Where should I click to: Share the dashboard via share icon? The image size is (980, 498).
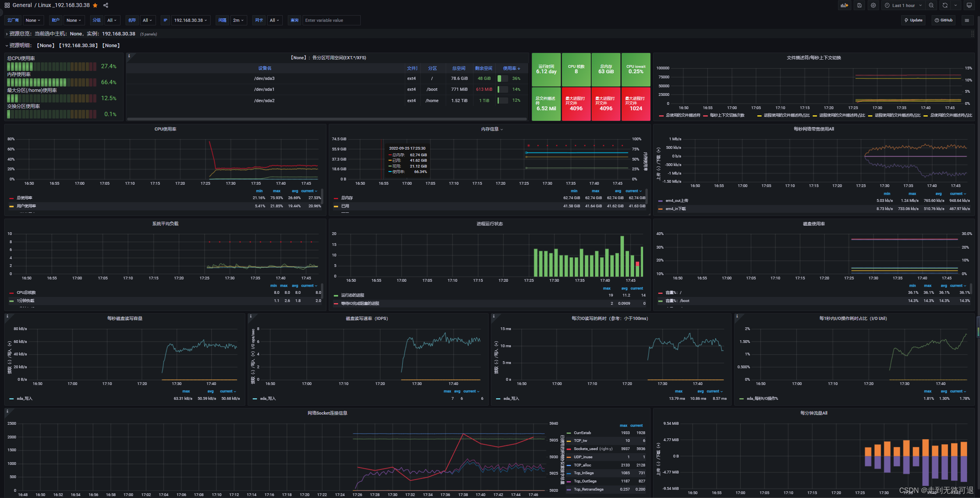106,5
